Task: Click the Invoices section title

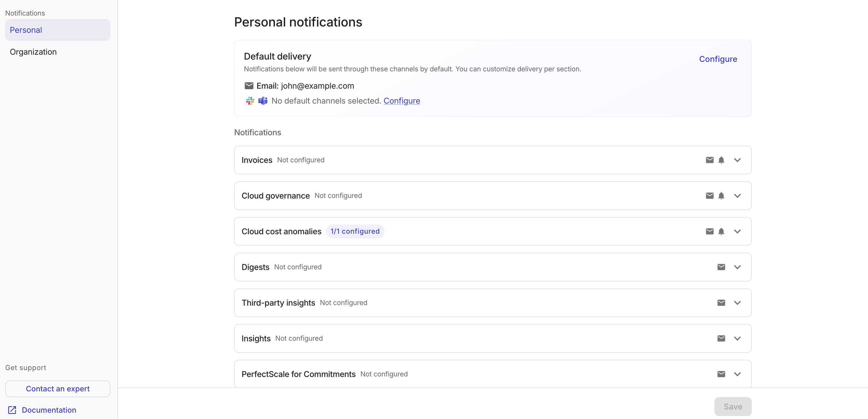Action: 257,160
